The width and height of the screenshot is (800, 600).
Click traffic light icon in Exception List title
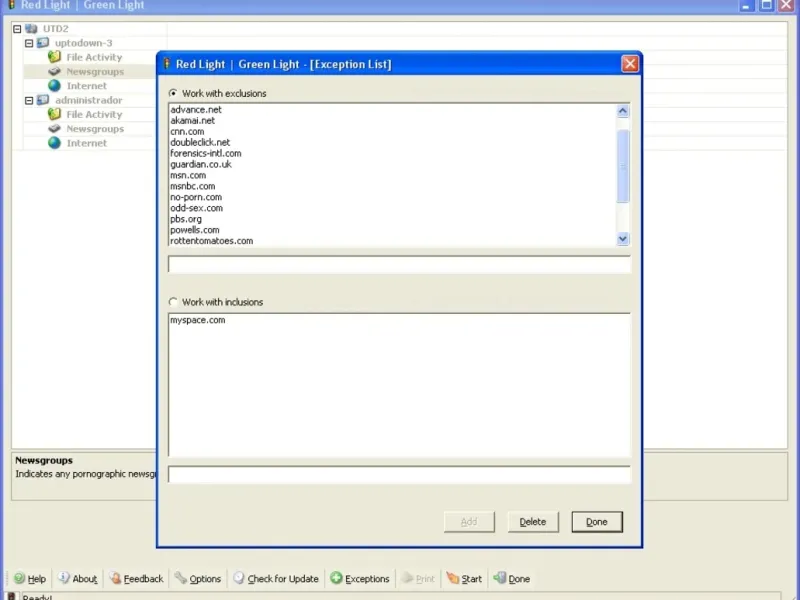(166, 64)
